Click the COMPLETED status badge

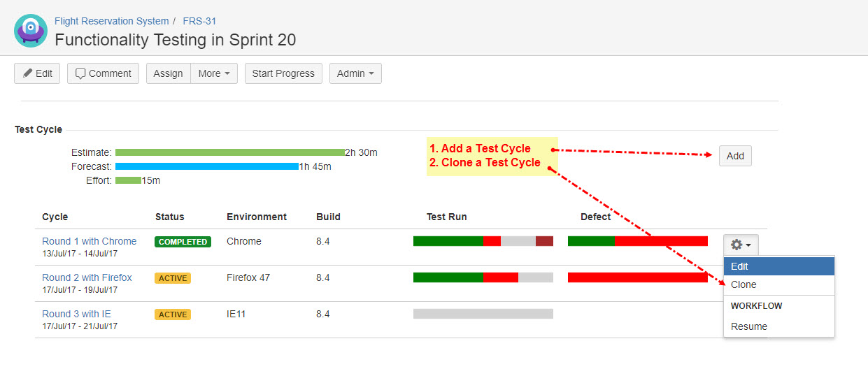(183, 242)
